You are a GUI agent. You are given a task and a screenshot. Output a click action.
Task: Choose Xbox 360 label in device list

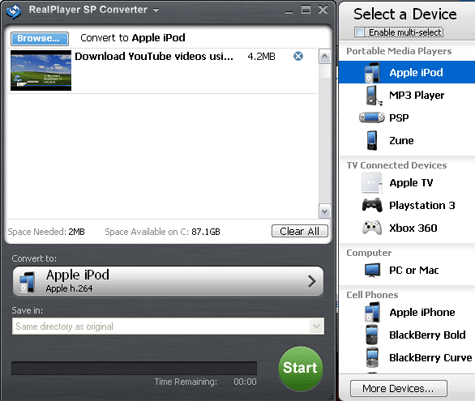click(413, 228)
